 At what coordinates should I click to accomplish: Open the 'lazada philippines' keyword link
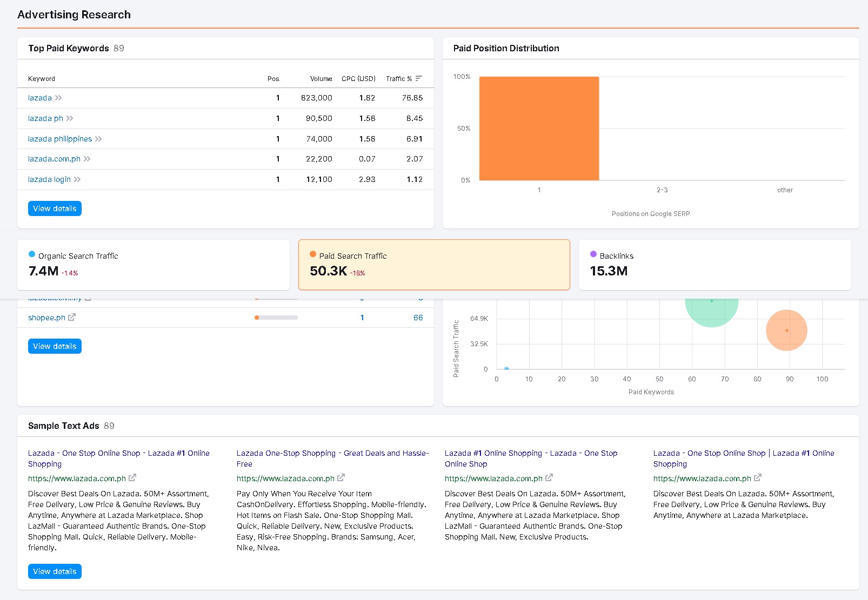pos(60,139)
